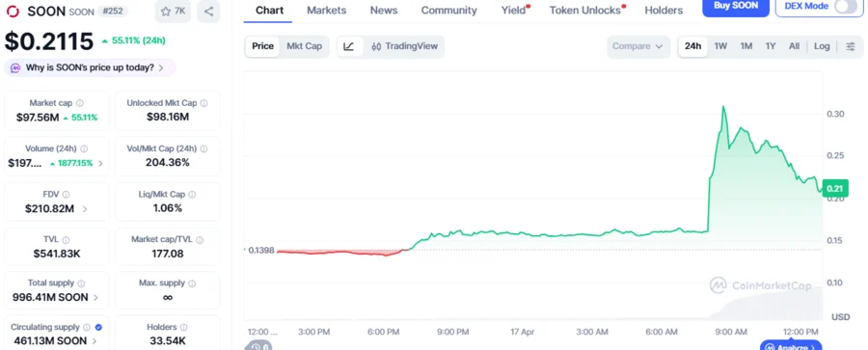Select 24h time range

coord(693,46)
